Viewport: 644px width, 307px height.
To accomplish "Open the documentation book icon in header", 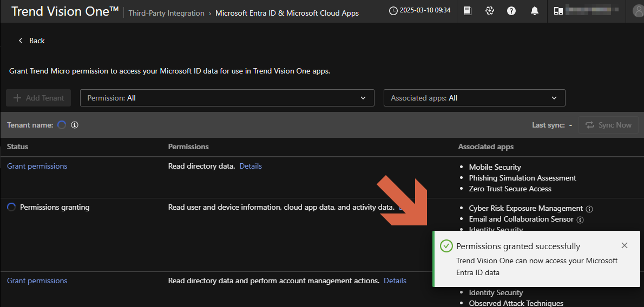I will pyautogui.click(x=468, y=11).
